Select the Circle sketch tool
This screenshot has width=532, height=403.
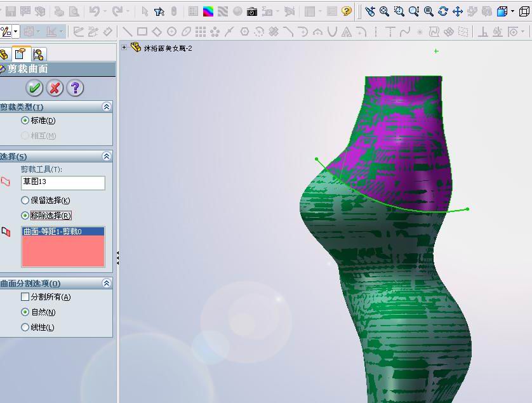[x=171, y=32]
